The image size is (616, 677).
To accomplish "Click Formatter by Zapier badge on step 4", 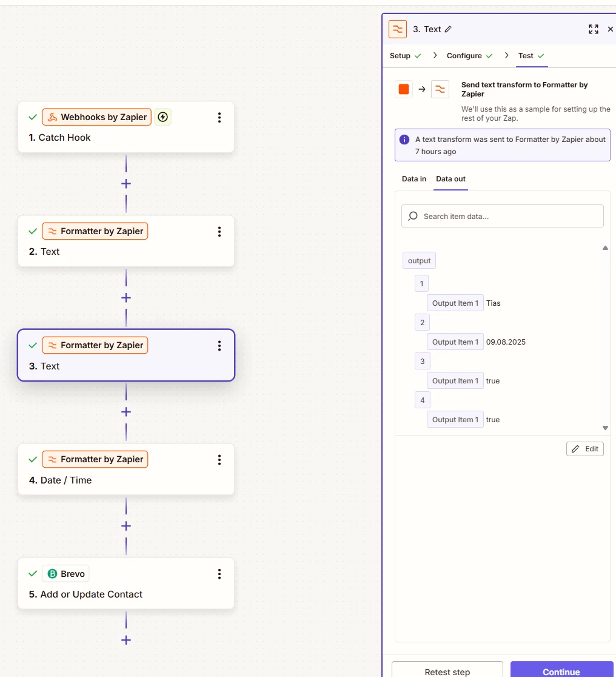I will click(x=95, y=459).
